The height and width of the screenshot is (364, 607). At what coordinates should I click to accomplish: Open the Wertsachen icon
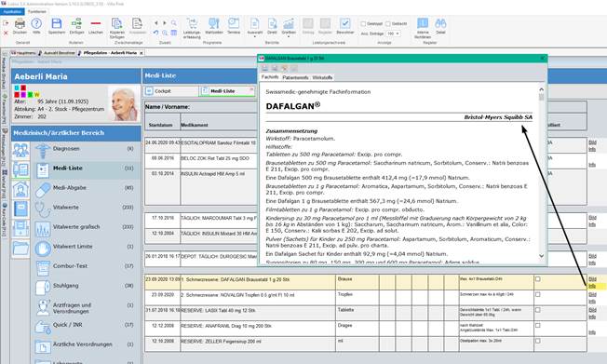(x=214, y=23)
